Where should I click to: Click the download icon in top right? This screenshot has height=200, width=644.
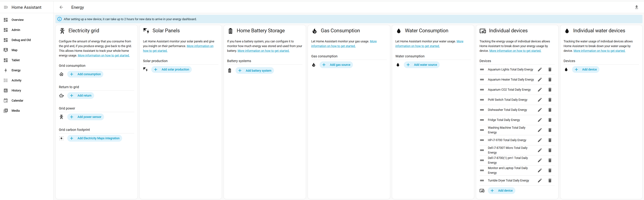tap(636, 7)
